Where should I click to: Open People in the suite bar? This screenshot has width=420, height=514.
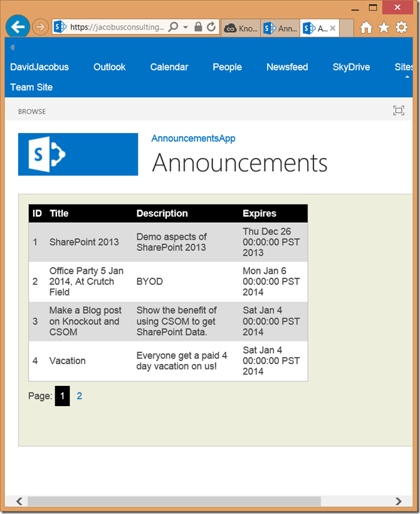click(227, 67)
